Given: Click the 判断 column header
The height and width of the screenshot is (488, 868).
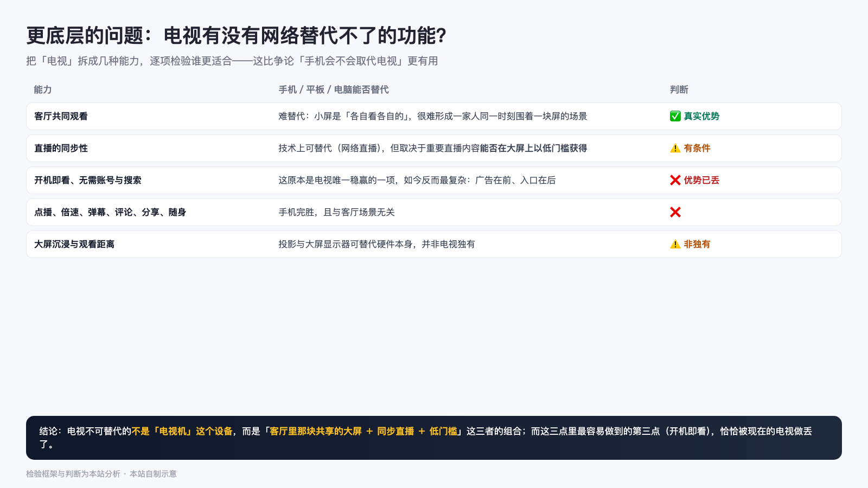Looking at the screenshot, I should click(x=679, y=89).
